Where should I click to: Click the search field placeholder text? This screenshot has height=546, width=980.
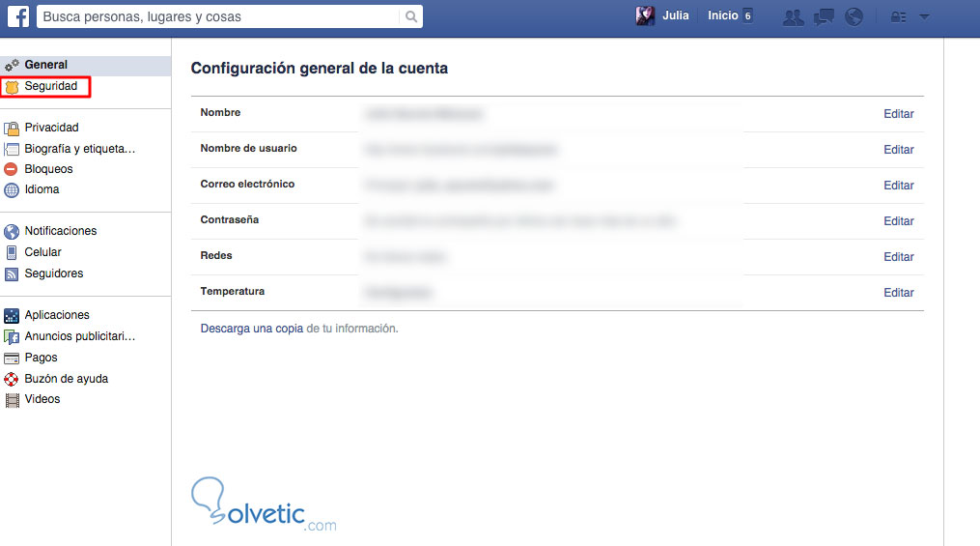click(142, 16)
